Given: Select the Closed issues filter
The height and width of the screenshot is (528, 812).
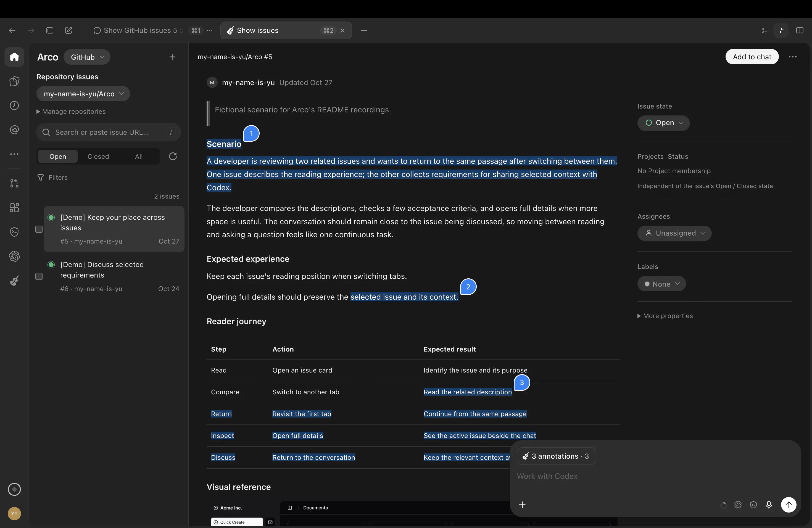Looking at the screenshot, I should coord(98,156).
